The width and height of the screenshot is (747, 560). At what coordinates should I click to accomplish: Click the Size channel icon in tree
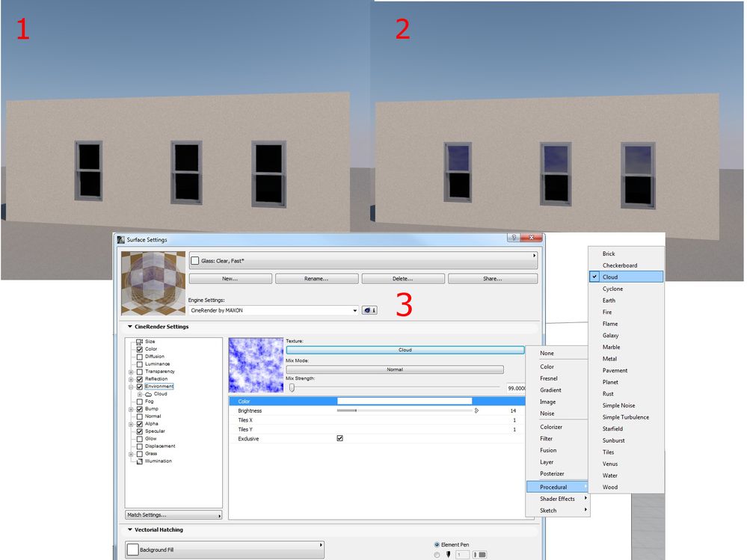[140, 342]
